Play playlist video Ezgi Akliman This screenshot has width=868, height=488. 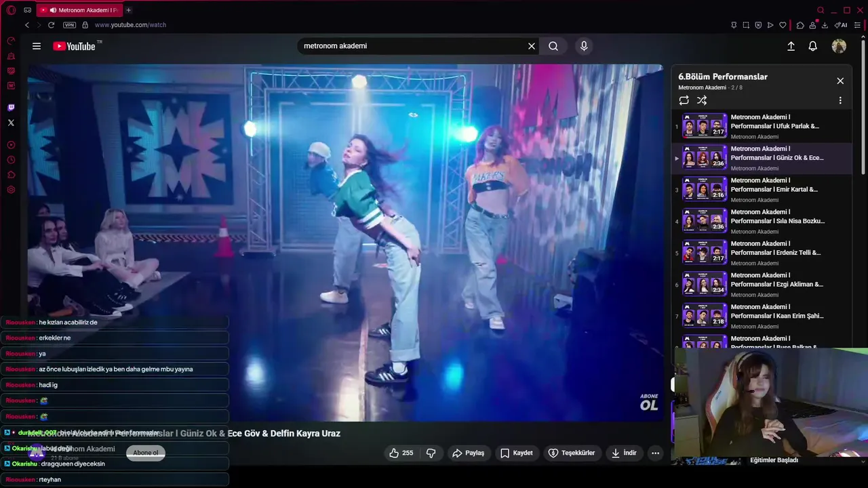tap(762, 285)
